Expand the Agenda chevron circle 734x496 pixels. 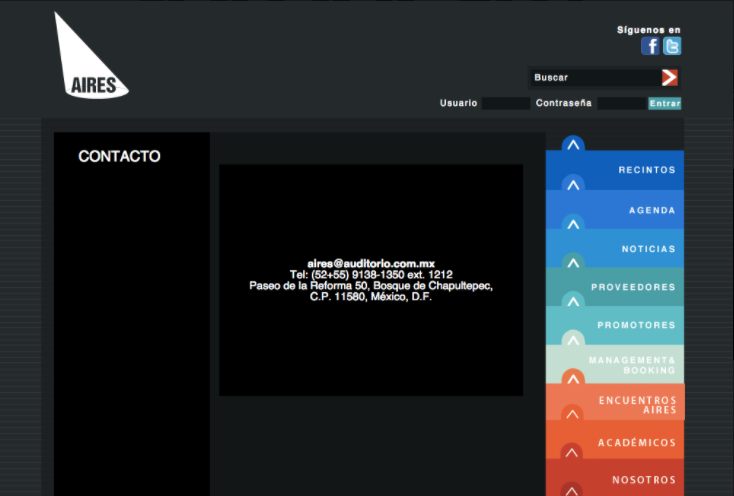point(573,184)
